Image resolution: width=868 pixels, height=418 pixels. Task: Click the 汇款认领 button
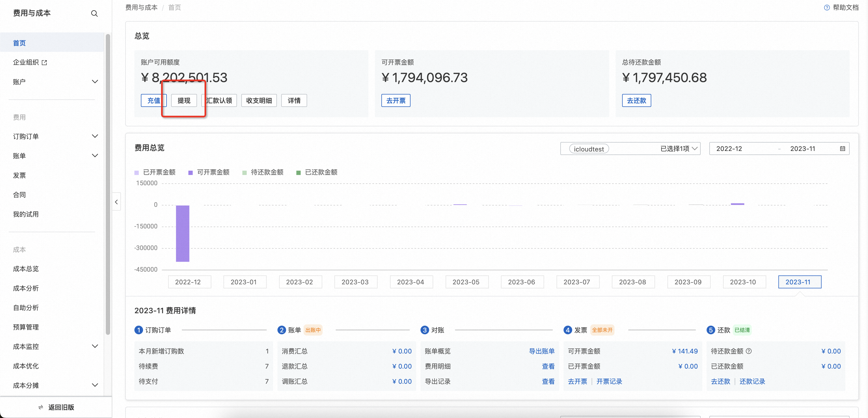[219, 100]
